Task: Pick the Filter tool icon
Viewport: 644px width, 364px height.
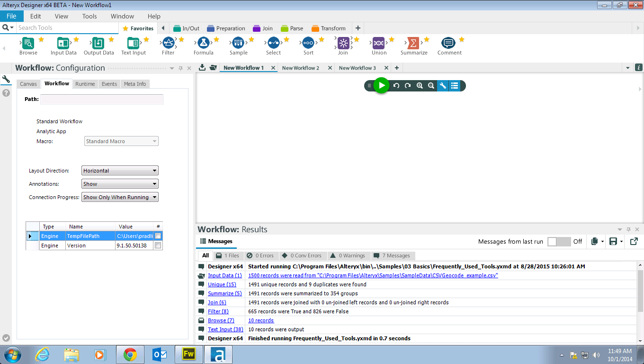Action: click(x=168, y=43)
